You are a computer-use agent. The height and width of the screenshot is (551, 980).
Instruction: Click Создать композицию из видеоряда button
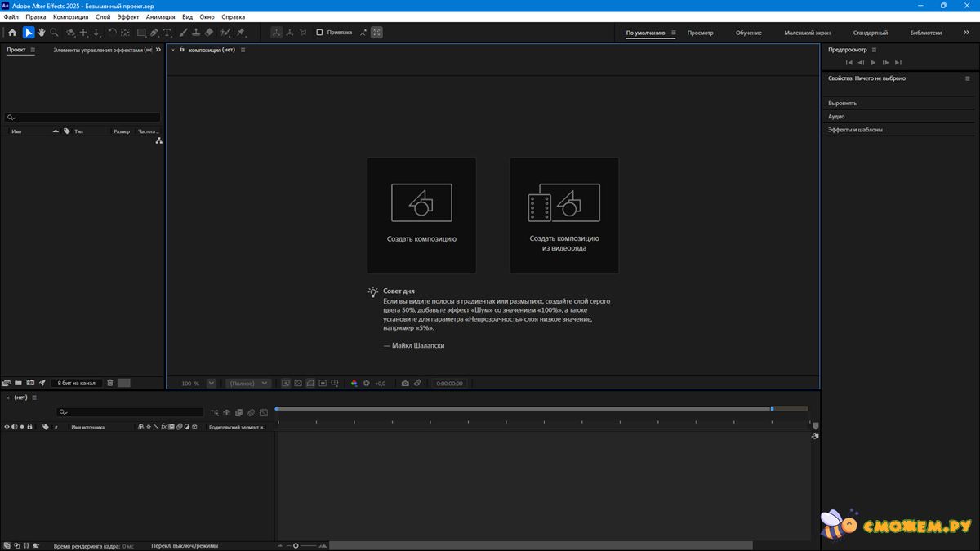coord(564,216)
